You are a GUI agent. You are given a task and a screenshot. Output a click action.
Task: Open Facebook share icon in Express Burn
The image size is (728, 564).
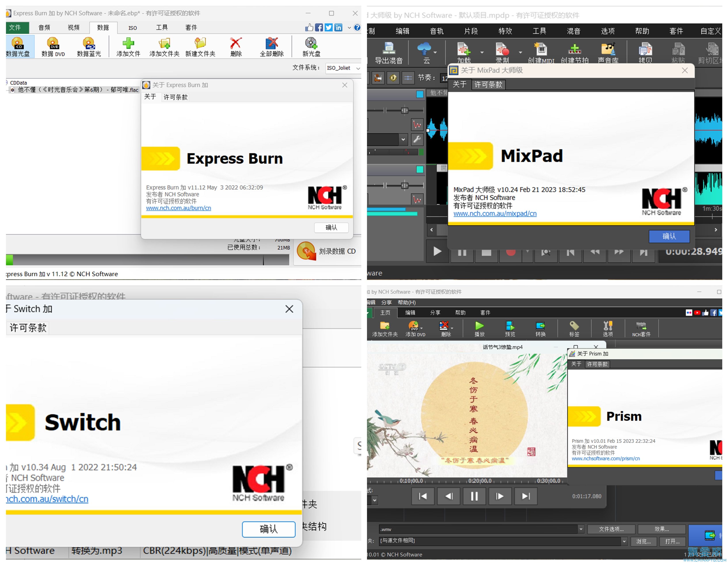point(319,27)
